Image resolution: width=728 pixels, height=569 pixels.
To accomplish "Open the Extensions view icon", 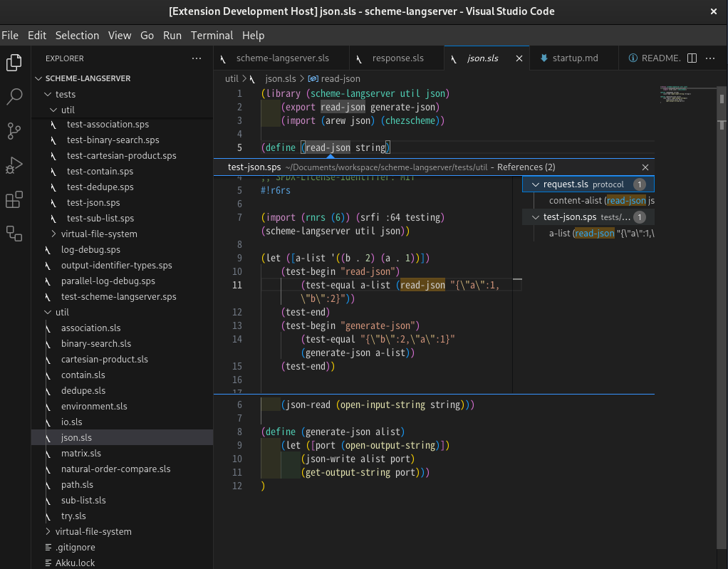I will 14,199.
